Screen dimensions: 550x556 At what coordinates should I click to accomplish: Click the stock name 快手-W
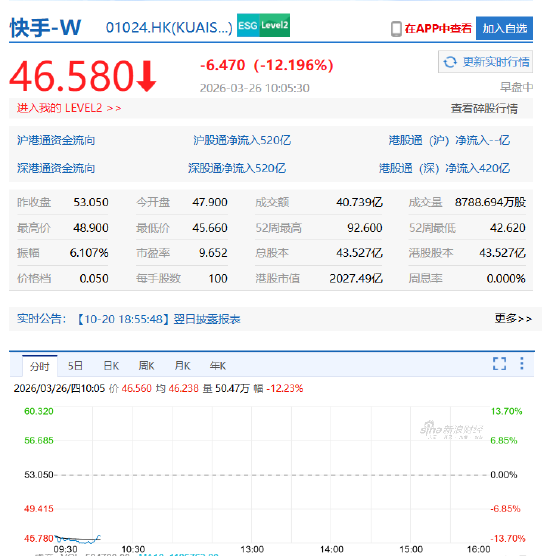45,27
